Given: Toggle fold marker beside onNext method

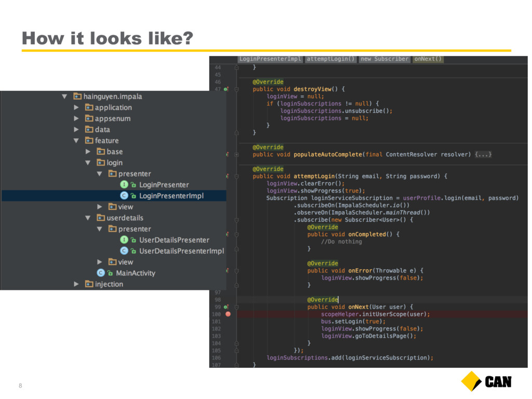Looking at the screenshot, I should [236, 307].
